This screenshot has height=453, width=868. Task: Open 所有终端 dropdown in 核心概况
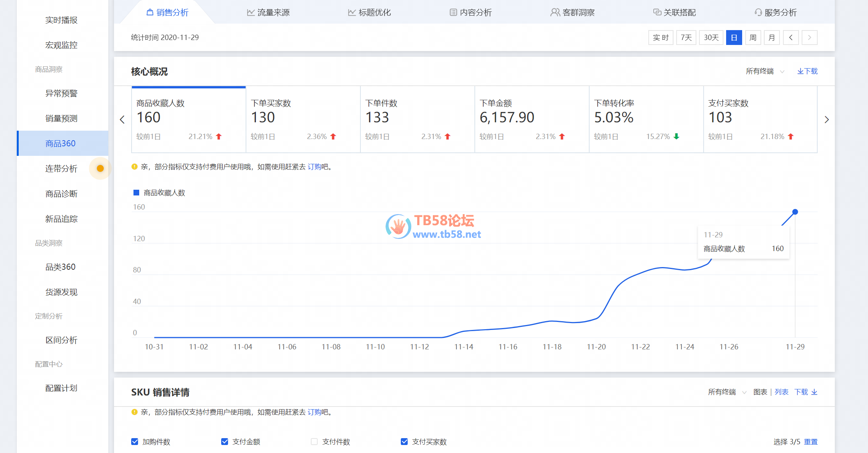tap(765, 71)
